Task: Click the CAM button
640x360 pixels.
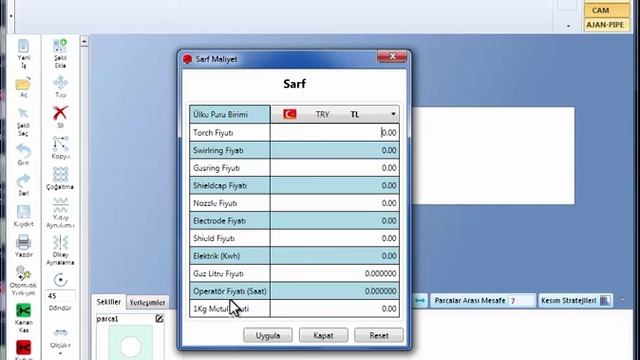Action: (x=607, y=11)
